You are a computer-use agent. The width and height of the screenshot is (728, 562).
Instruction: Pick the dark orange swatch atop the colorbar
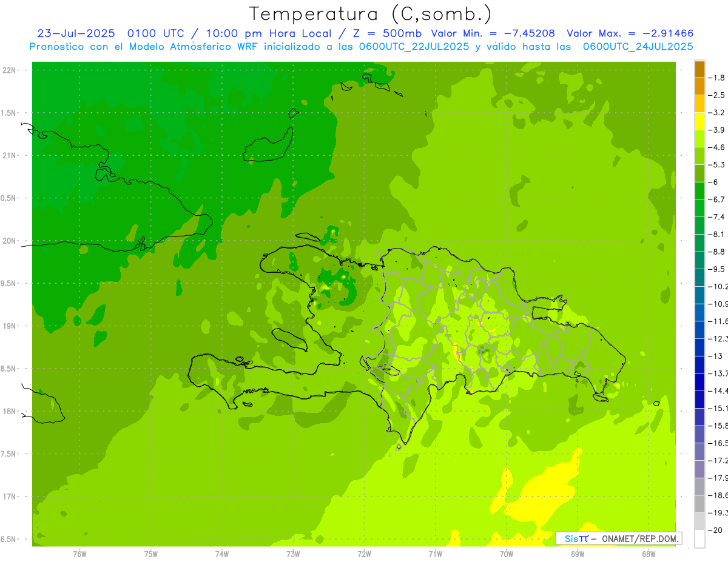(699, 69)
